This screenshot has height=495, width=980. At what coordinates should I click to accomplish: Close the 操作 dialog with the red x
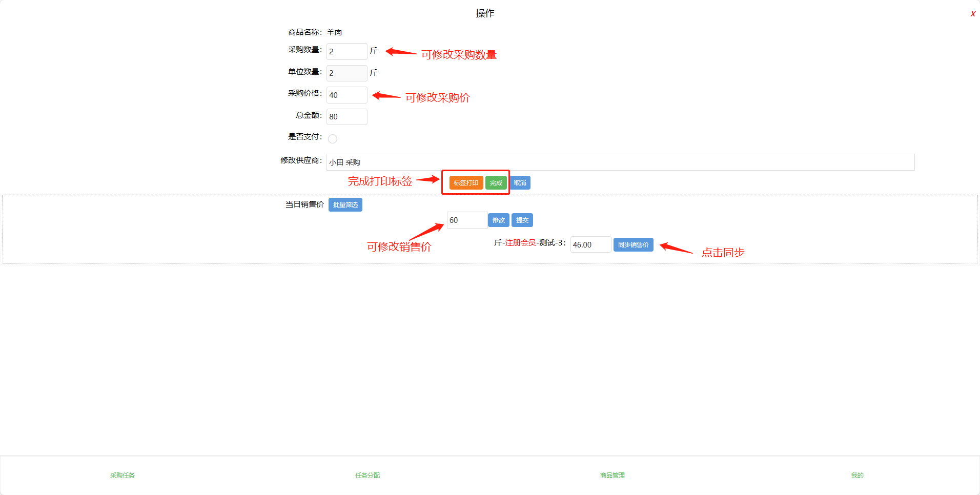tap(972, 14)
